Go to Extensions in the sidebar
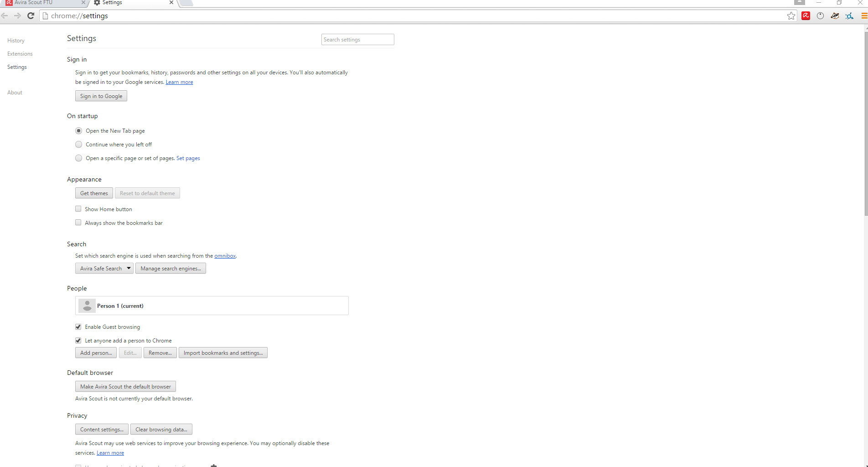 20,54
